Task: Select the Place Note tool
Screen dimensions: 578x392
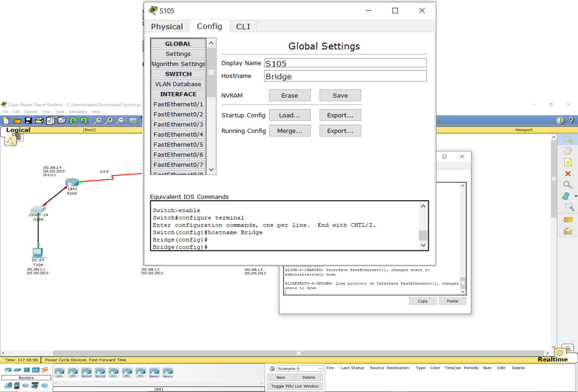Action: [x=568, y=162]
